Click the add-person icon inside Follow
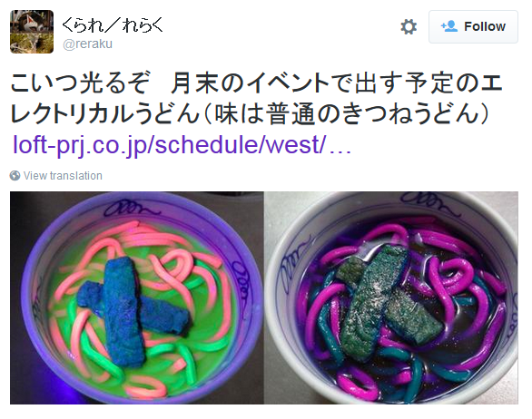Screen dimensions: 532x419 tap(449, 26)
